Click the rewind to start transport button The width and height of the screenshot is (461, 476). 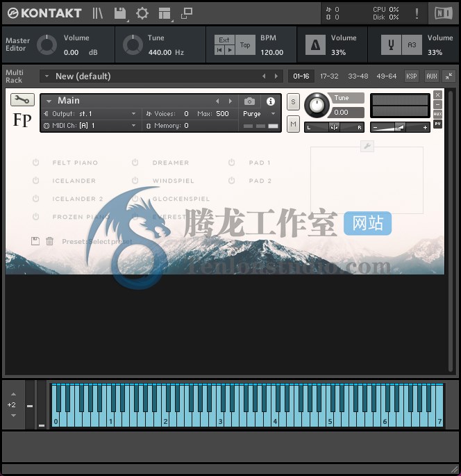click(x=219, y=50)
